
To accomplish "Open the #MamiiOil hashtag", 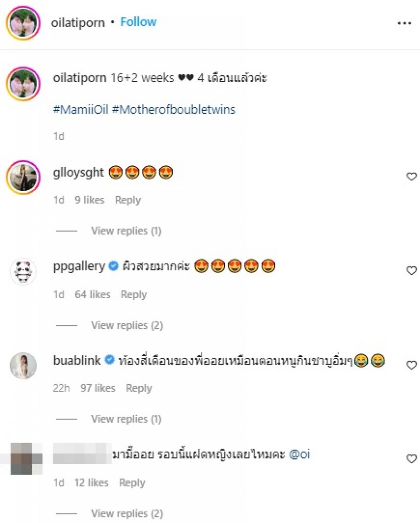I will pos(81,110).
